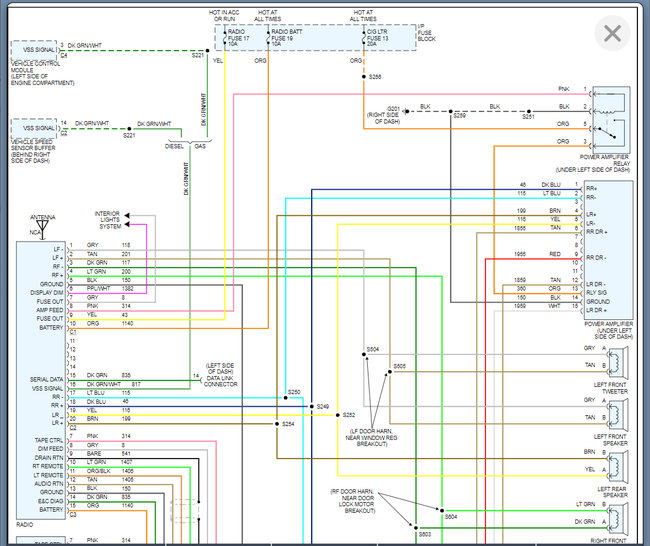Click the 'DIESEL' branch label
650x546 pixels.
click(x=174, y=146)
